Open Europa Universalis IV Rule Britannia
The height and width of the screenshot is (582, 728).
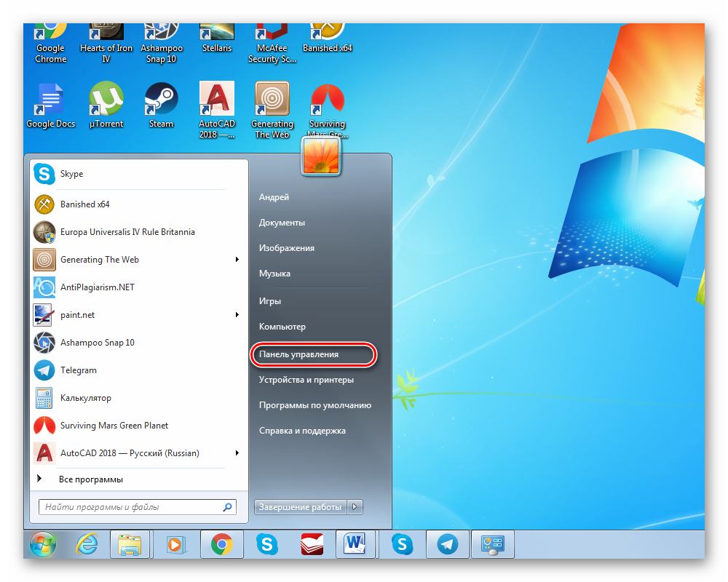tap(138, 232)
